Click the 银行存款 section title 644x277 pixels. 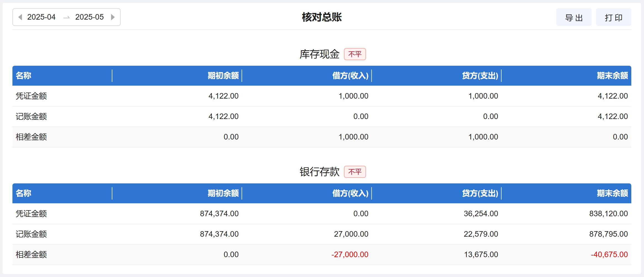coord(319,172)
